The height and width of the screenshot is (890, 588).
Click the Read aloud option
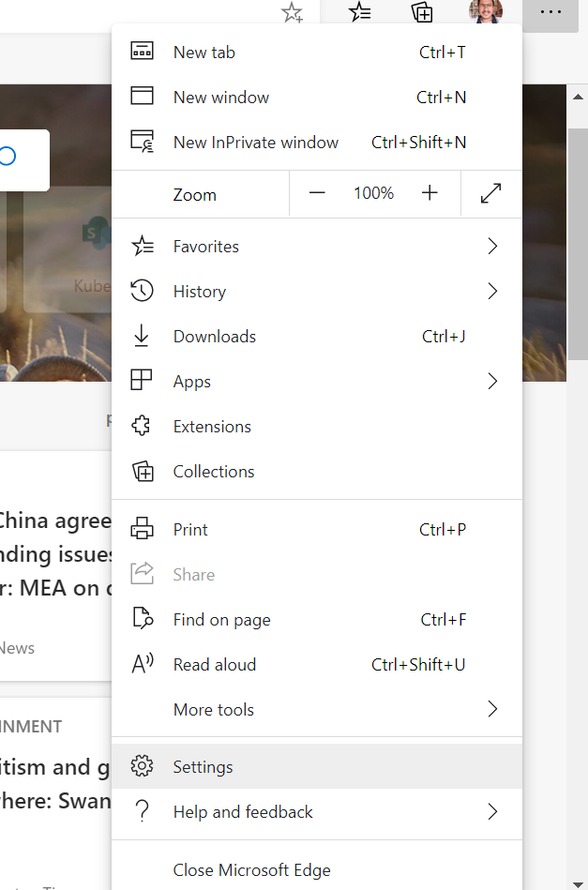pyautogui.click(x=213, y=664)
